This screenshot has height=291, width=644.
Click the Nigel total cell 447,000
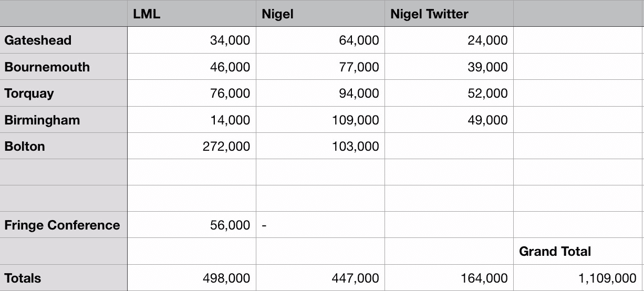point(320,278)
